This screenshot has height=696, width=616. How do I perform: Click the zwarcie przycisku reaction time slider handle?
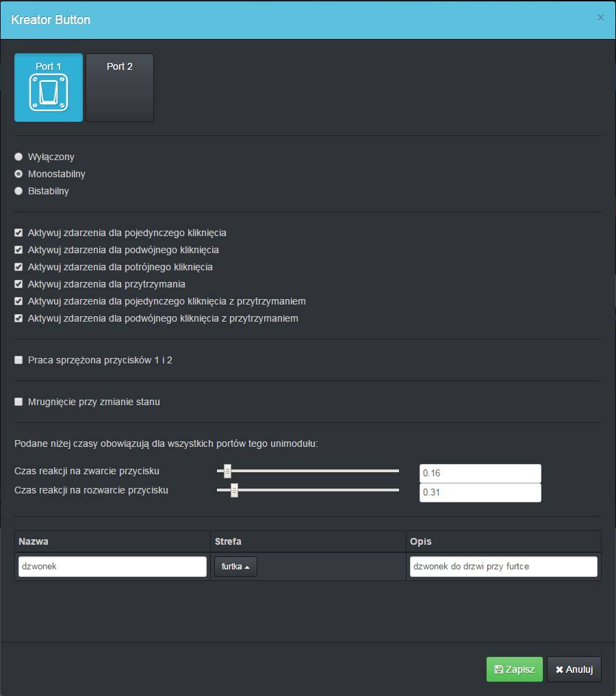(227, 471)
